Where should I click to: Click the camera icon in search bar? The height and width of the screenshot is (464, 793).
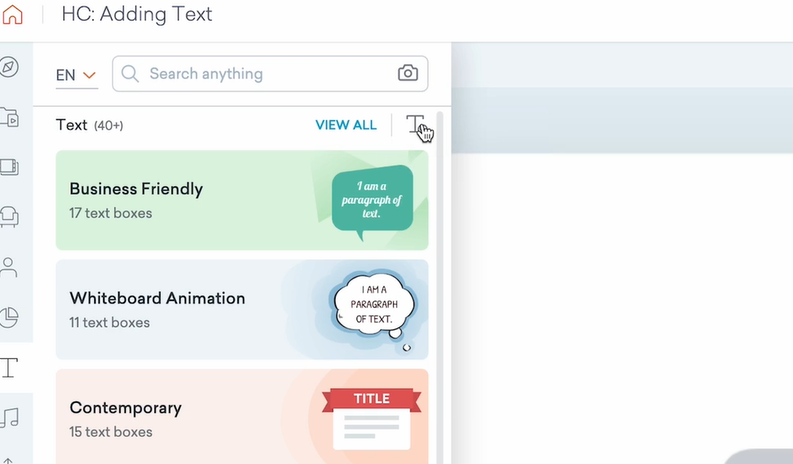[x=407, y=73]
